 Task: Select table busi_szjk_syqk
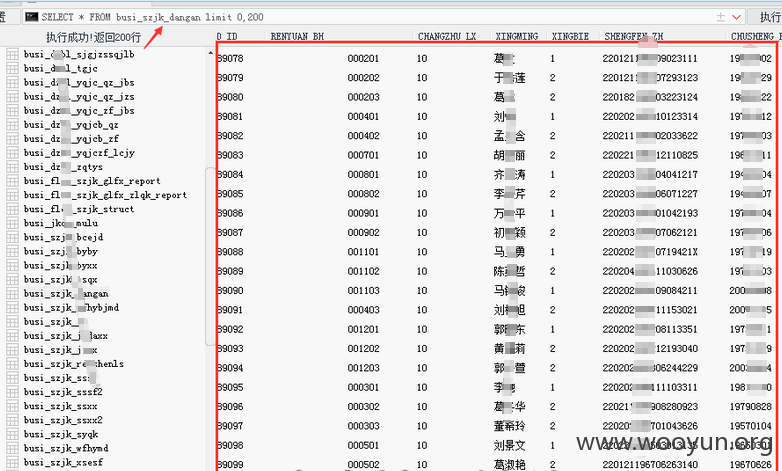click(x=61, y=434)
